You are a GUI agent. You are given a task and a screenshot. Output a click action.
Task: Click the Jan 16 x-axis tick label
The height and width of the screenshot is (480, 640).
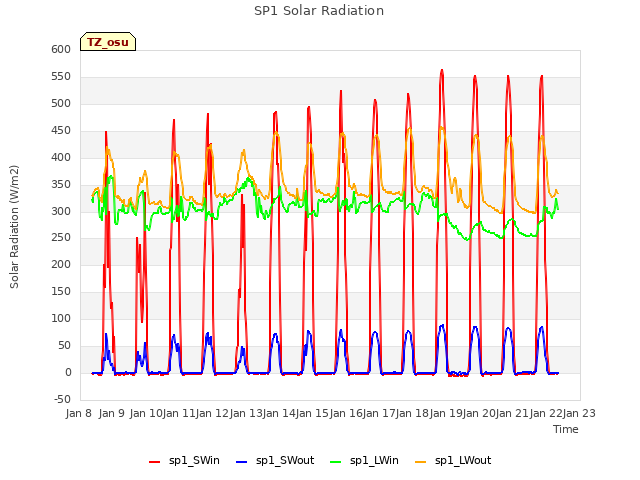click(345, 413)
